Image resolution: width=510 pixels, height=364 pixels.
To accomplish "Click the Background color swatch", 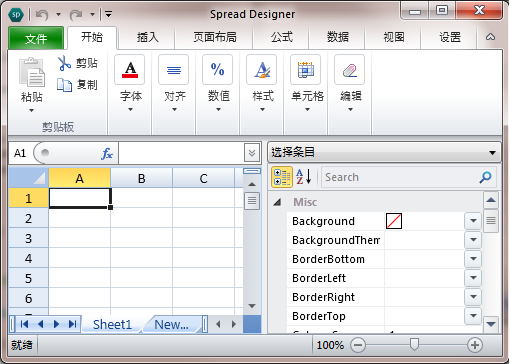I will pyautogui.click(x=394, y=221).
